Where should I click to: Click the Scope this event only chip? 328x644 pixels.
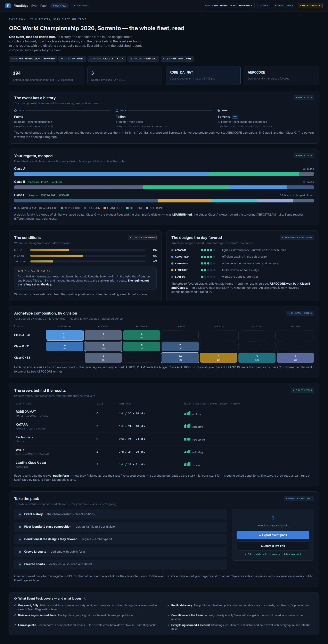tap(177, 59)
